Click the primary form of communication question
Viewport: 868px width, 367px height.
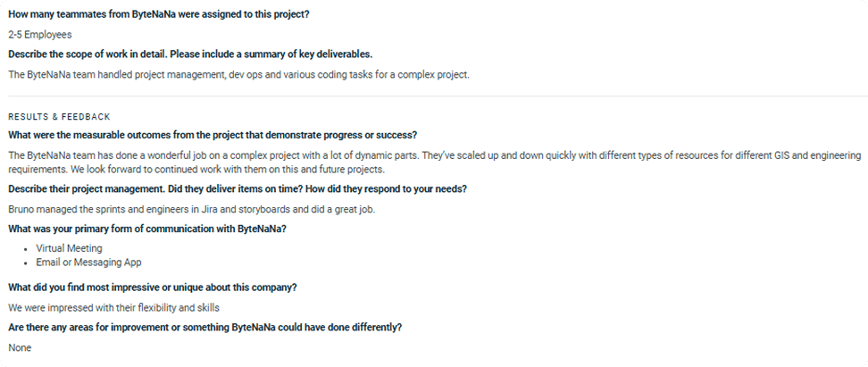pos(147,229)
